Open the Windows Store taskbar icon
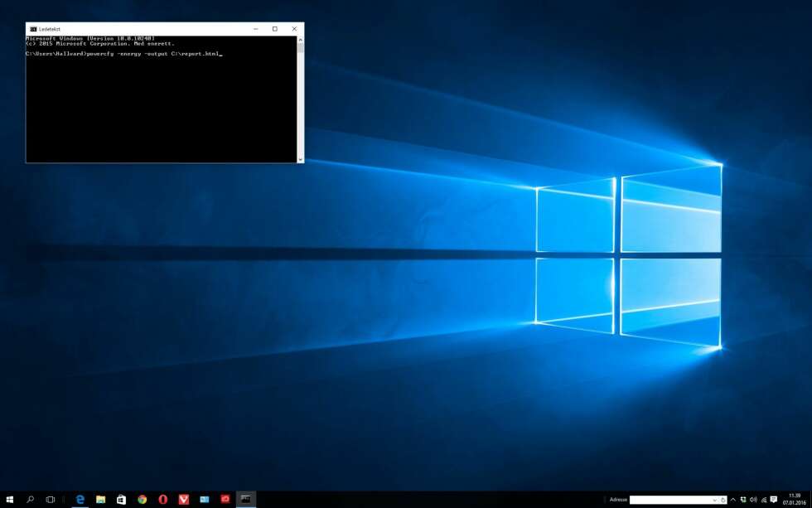 click(x=121, y=499)
